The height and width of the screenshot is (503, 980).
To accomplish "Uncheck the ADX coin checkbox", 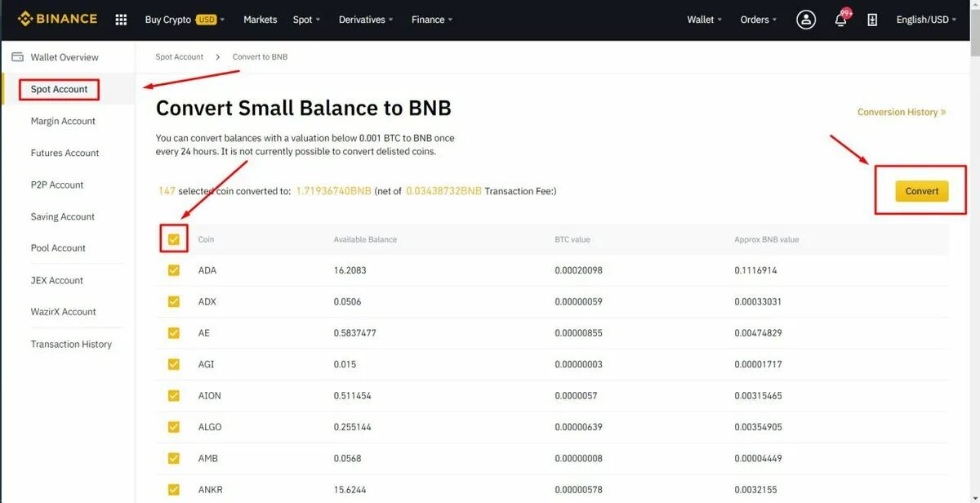I will pyautogui.click(x=173, y=301).
